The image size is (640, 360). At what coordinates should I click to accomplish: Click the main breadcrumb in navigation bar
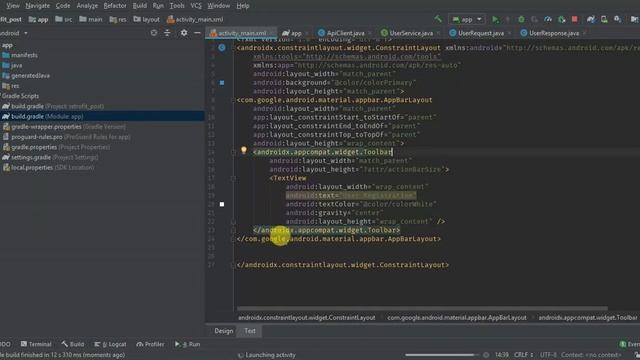[91, 19]
